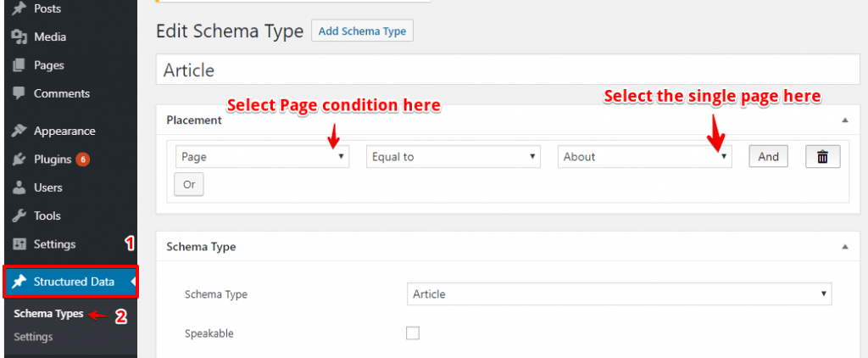Screen dimensions: 868x358
Task: Go to the Schema Types submenu
Action: (x=48, y=314)
